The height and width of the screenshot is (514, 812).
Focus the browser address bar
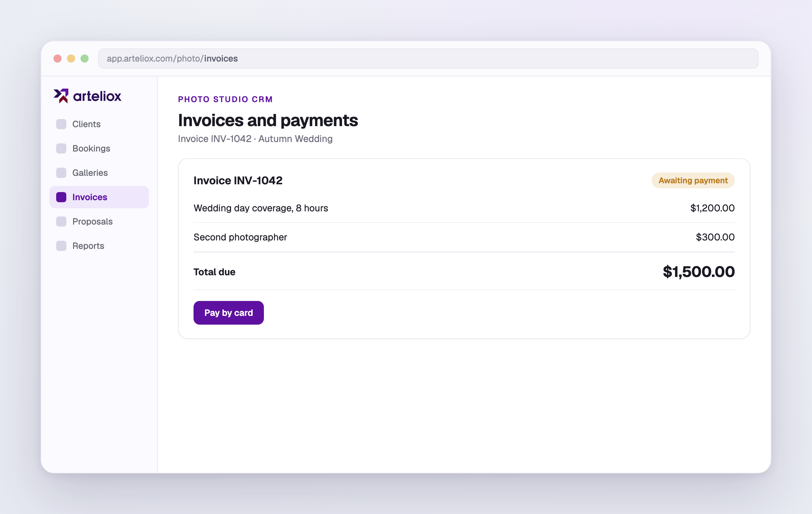(428, 59)
